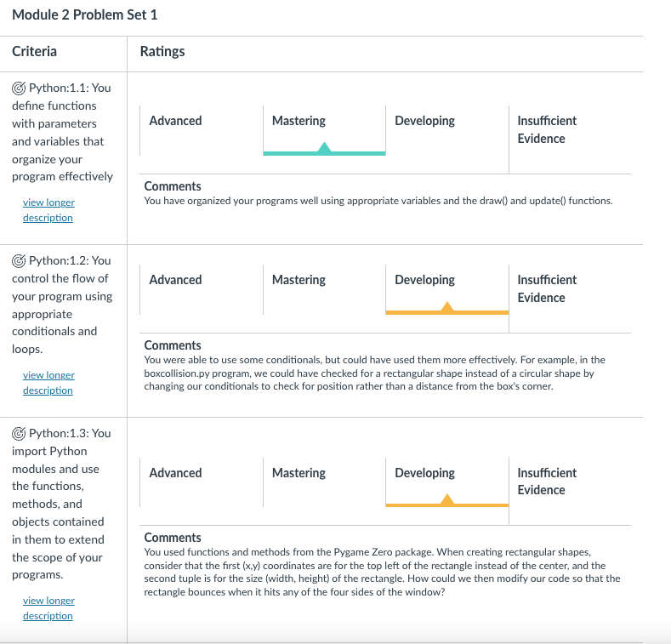Choose Insufficient Evidence for Python:1.3

click(x=547, y=482)
